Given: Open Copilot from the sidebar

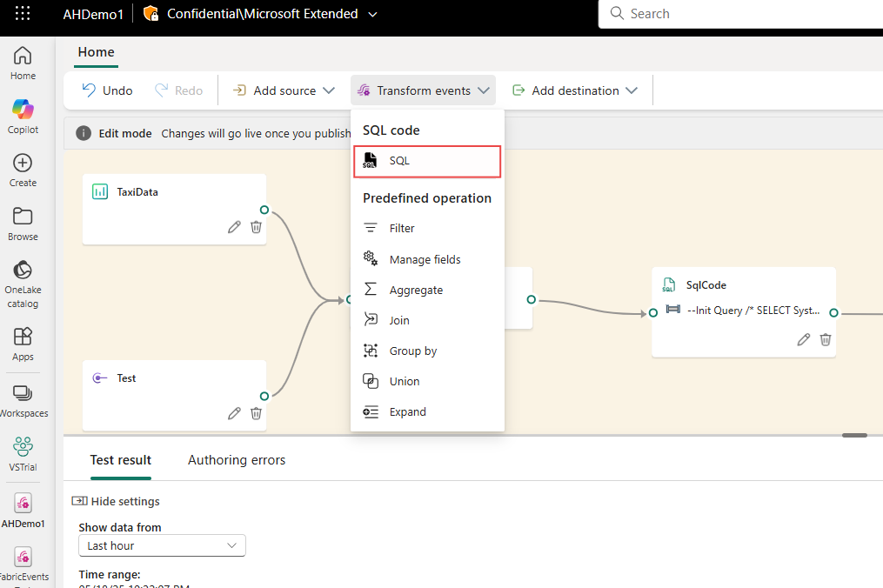Looking at the screenshot, I should pos(23,117).
